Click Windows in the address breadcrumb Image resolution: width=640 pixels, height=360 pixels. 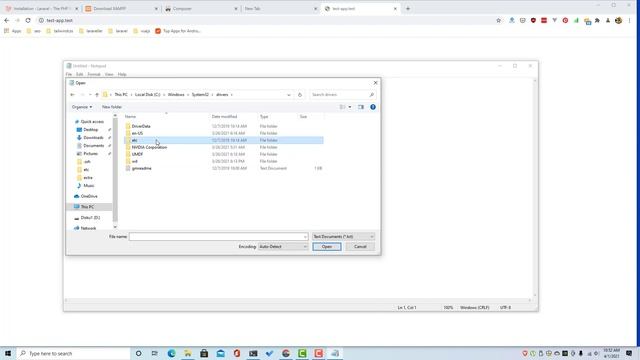[176, 95]
